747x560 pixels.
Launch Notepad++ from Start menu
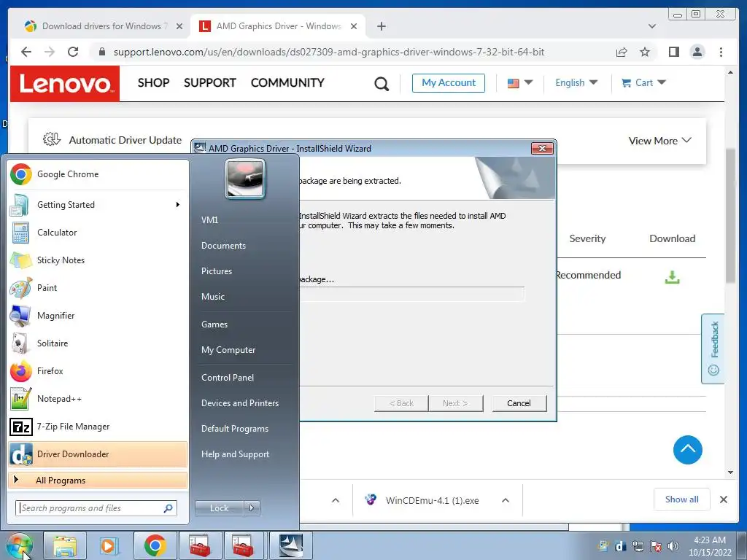98,399
